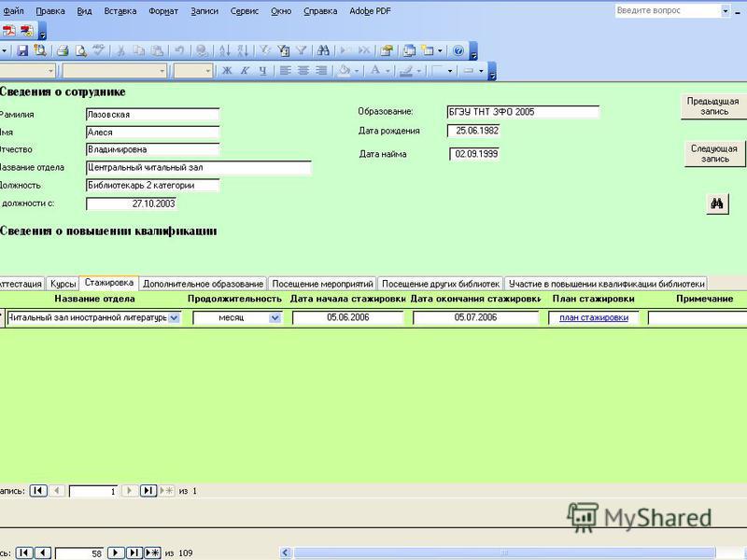Image resolution: width=747 pixels, height=560 pixels.
Task: Click the Filter by Form icon
Action: 284,50
